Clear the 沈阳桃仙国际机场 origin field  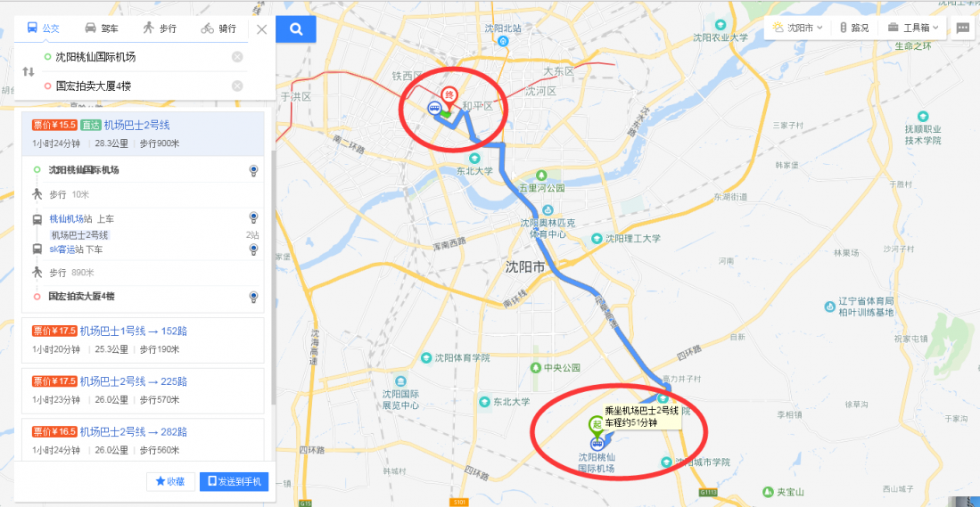pos(237,57)
